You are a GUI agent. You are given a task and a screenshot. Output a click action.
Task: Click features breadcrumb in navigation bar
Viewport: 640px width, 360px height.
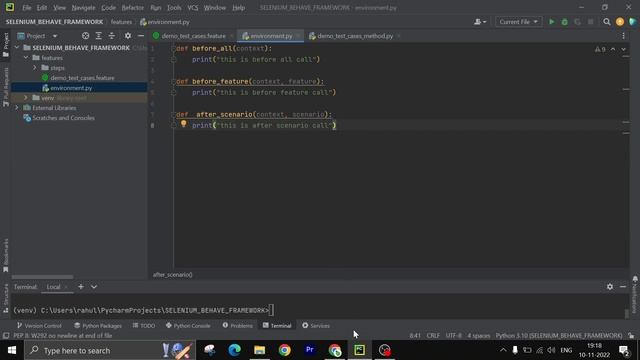(121, 22)
